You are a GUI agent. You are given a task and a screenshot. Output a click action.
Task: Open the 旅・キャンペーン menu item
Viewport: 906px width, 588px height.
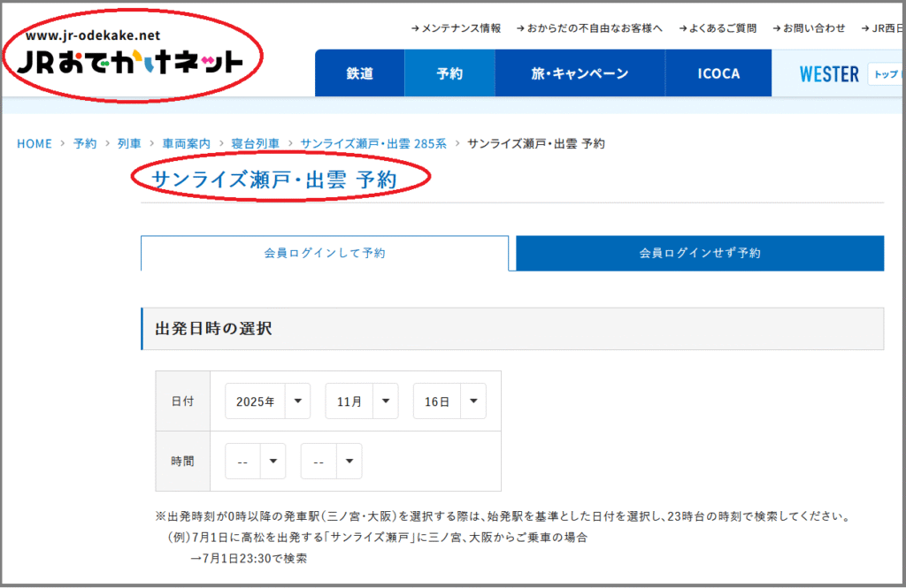click(580, 73)
